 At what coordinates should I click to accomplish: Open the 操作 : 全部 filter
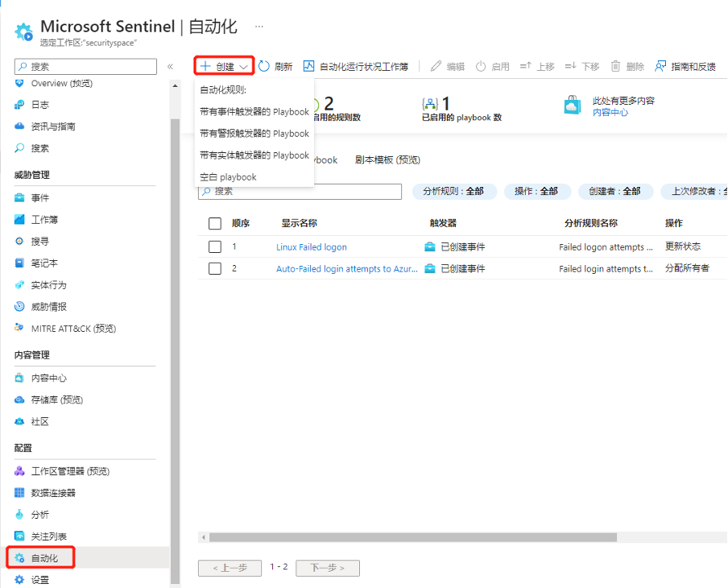[537, 192]
